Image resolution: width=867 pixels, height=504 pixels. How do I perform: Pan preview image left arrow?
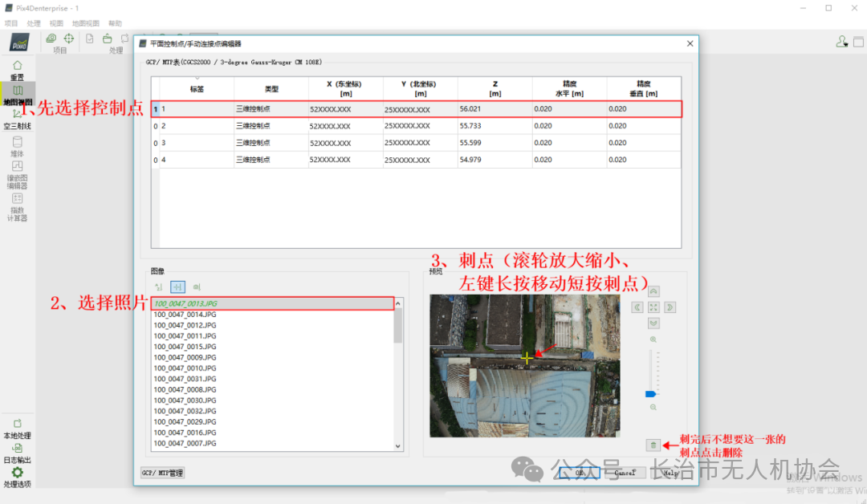pyautogui.click(x=637, y=307)
